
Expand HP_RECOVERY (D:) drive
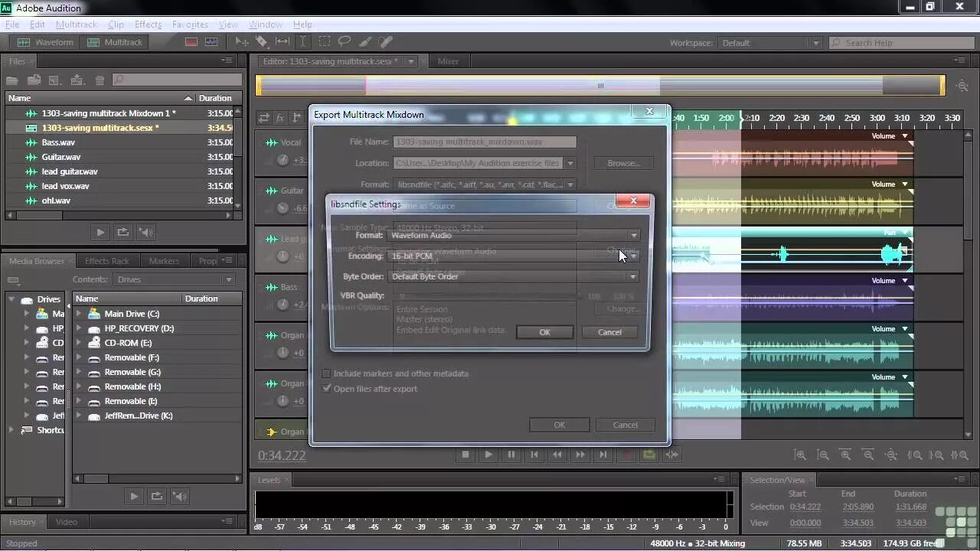coord(78,328)
